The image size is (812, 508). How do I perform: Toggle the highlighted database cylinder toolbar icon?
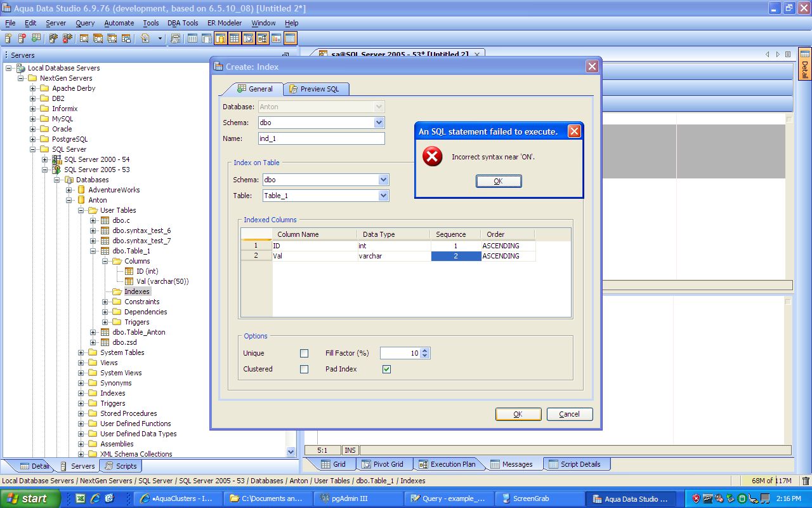click(220, 39)
